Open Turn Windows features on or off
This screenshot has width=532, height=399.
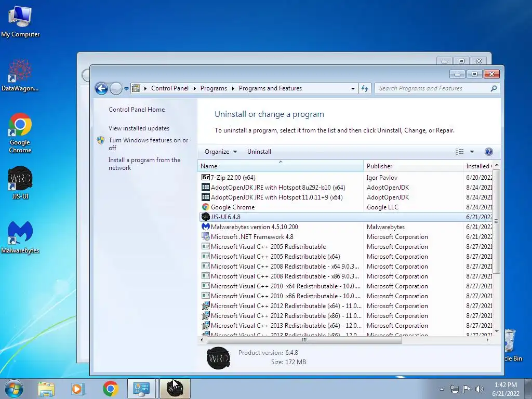click(x=148, y=144)
